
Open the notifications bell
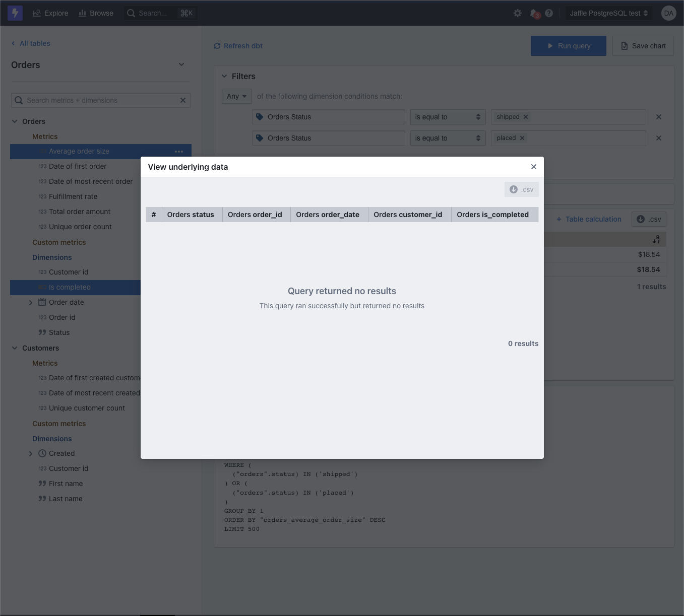tap(533, 13)
